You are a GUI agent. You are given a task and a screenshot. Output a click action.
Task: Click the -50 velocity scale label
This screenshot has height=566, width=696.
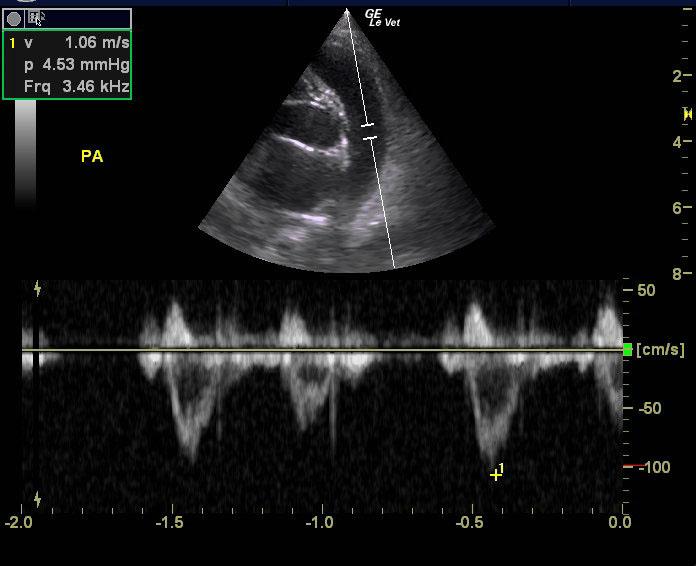coord(650,408)
